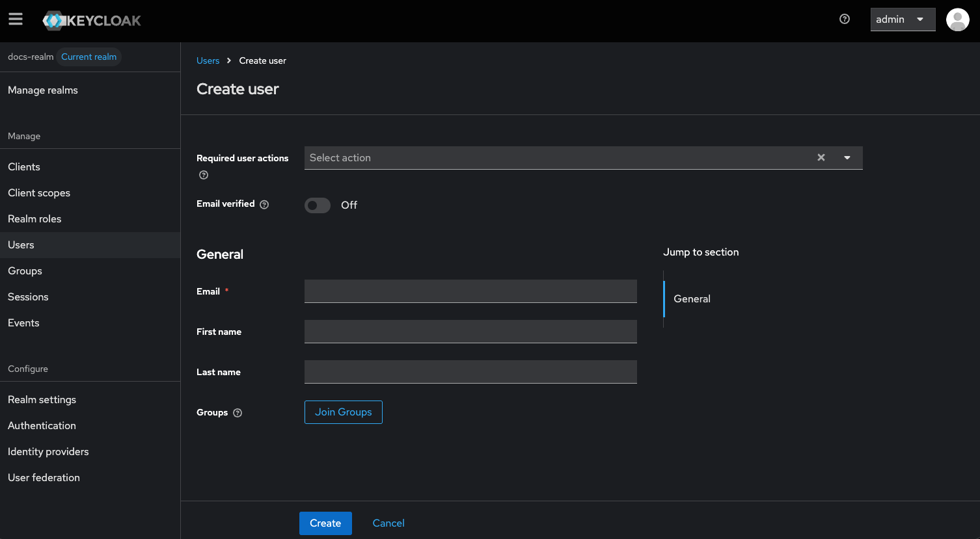Click the Users breadcrumb link
The image size is (980, 539).
pos(208,60)
